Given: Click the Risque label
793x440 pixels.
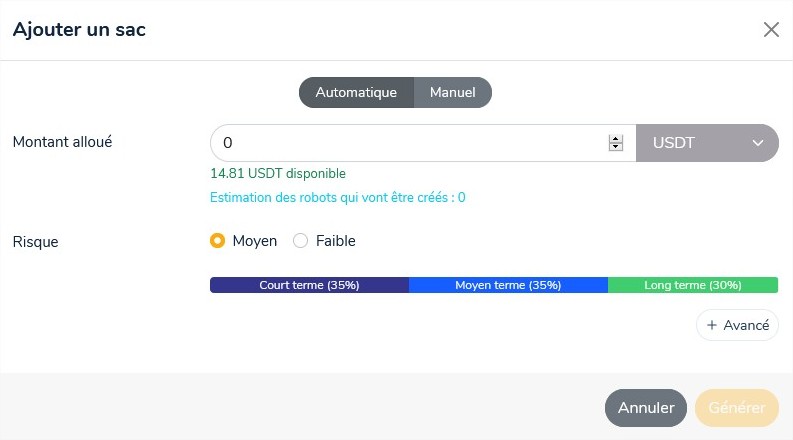Looking at the screenshot, I should click(35, 242).
